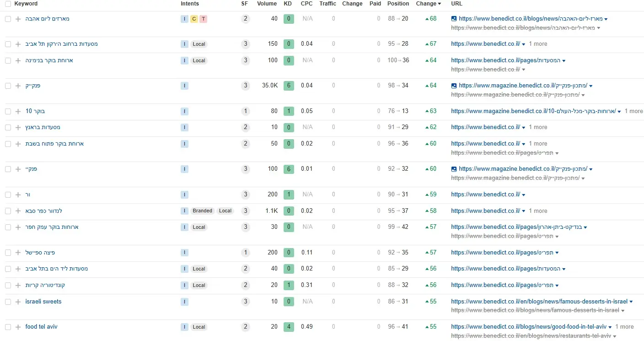Check the box for מסעדות בראנץ

point(8,127)
